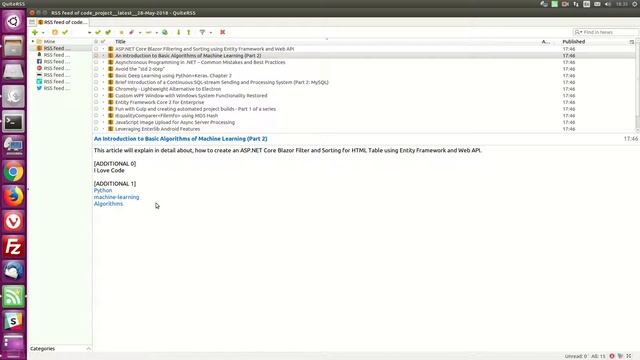Click the label tag toolbar icon

131,32
